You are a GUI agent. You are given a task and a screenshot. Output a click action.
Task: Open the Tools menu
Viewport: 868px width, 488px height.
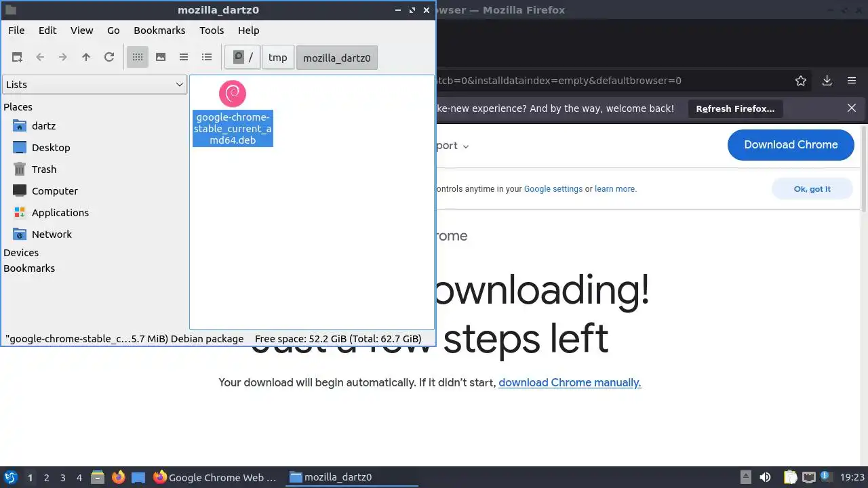click(x=212, y=30)
